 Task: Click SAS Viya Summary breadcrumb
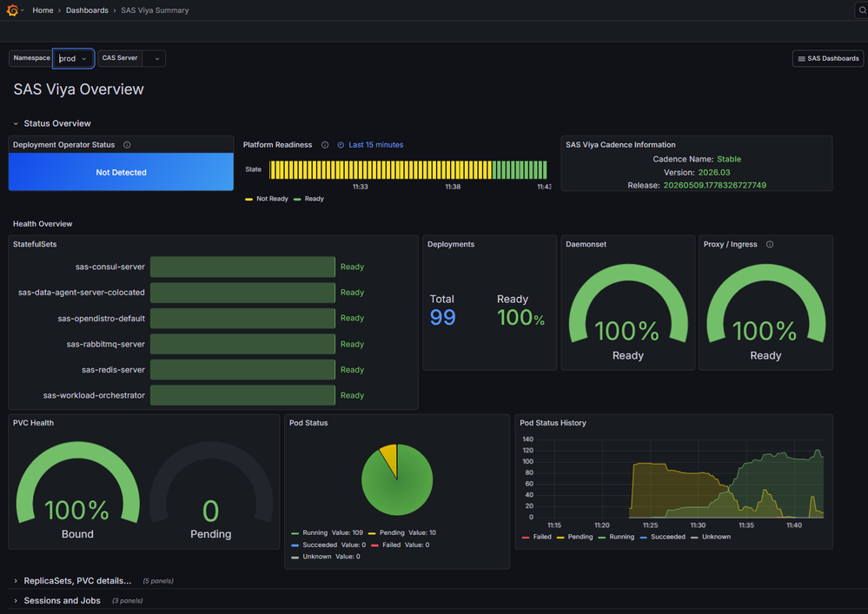(155, 10)
